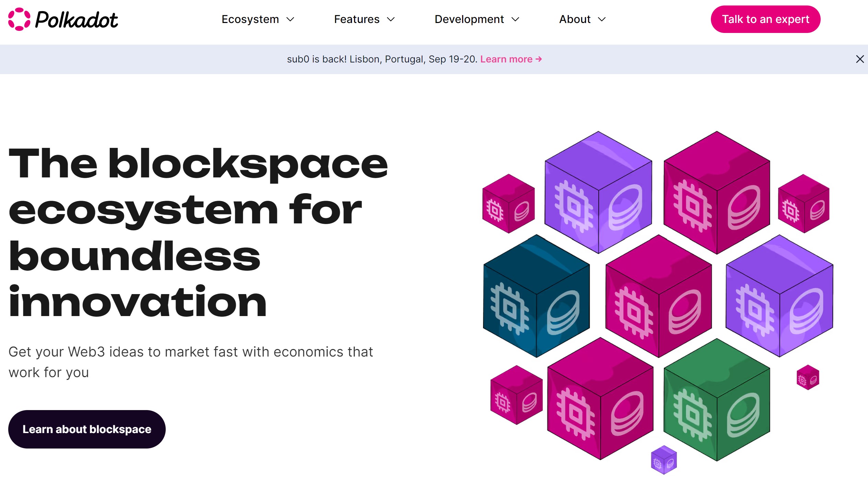Image resolution: width=868 pixels, height=477 pixels.
Task: Expand the Features navigation dropdown
Action: (364, 19)
